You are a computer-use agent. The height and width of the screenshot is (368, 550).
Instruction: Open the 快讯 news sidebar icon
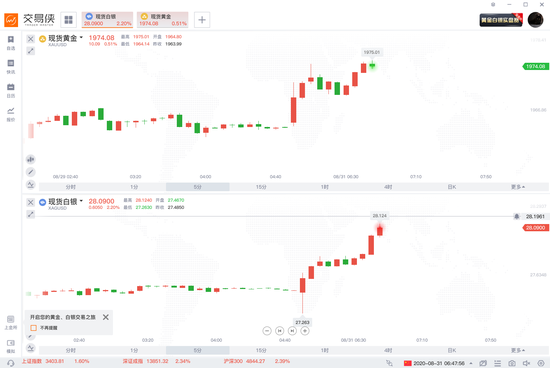coord(11,67)
